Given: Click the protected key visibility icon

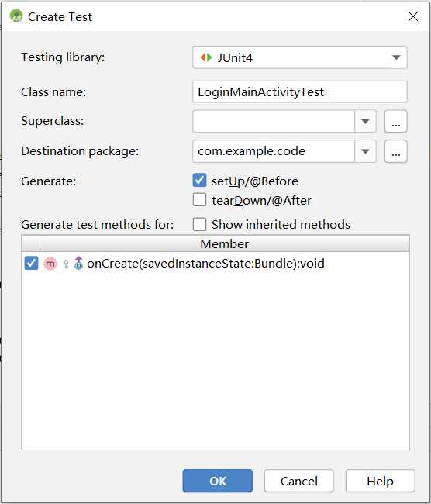Looking at the screenshot, I should [66, 264].
